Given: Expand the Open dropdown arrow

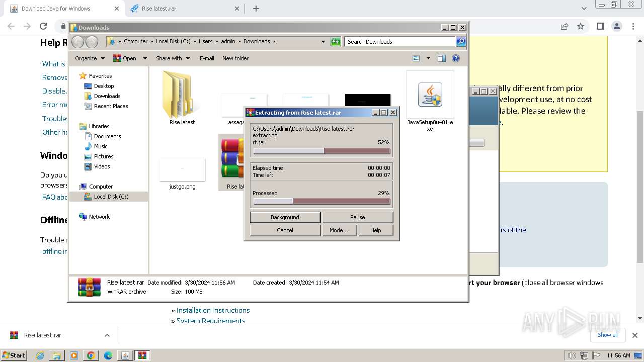Looking at the screenshot, I should [145, 58].
